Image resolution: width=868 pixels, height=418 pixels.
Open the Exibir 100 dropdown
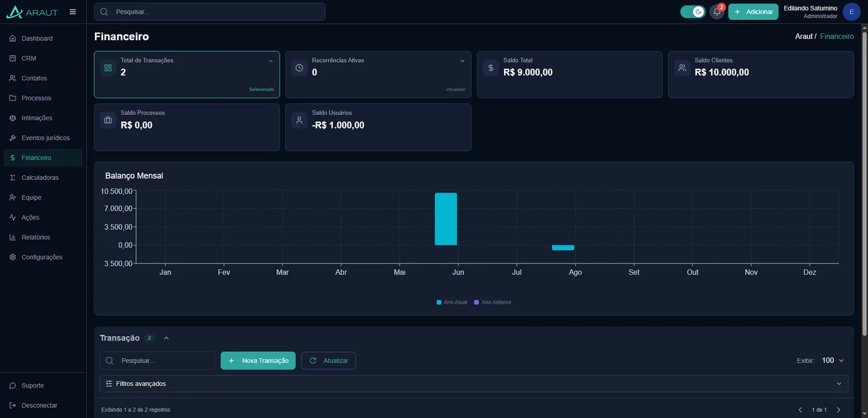[x=833, y=360]
